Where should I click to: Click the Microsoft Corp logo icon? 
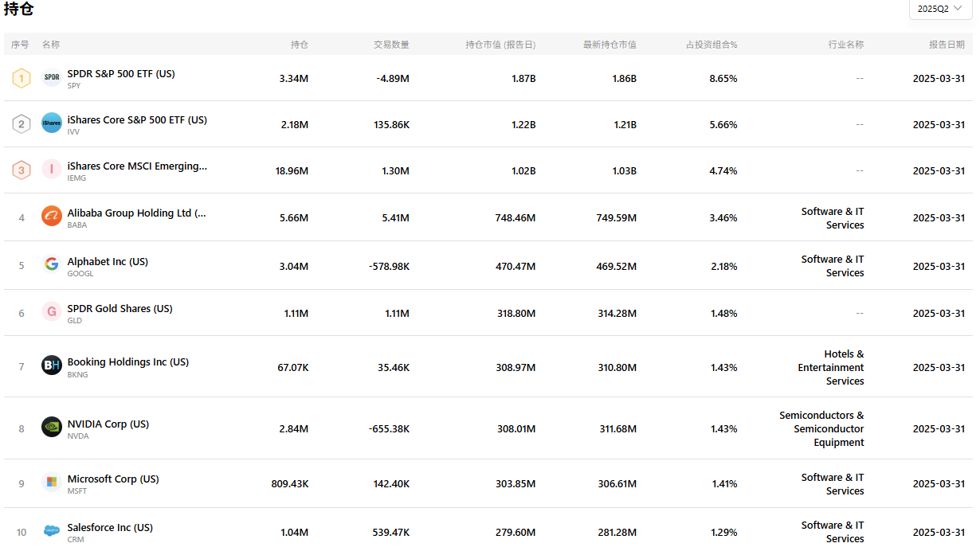(52, 483)
